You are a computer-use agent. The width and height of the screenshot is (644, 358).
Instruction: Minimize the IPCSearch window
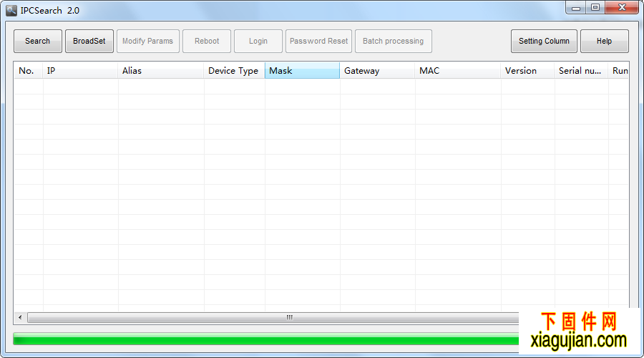(576, 8)
